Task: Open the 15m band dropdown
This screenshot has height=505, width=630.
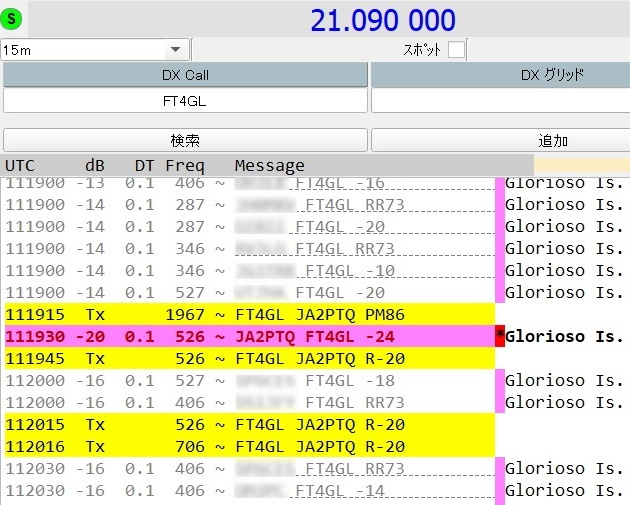Action: click(95, 50)
